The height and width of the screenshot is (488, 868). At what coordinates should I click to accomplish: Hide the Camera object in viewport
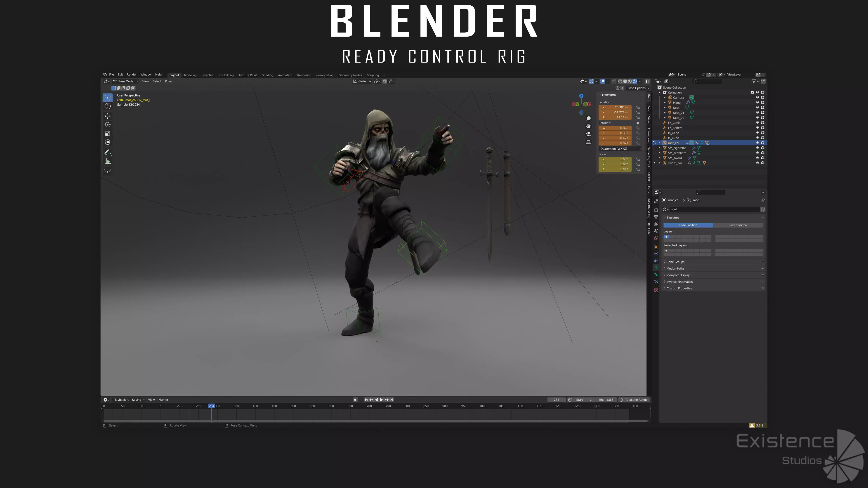click(x=757, y=97)
